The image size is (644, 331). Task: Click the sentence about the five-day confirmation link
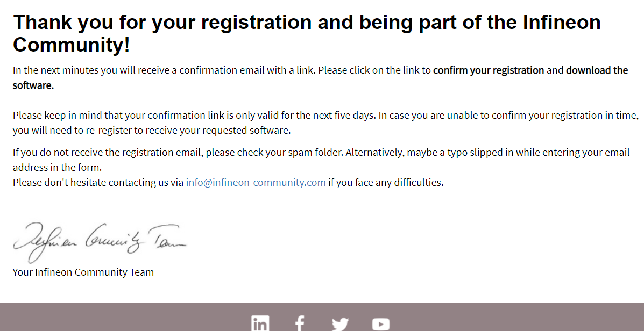[x=194, y=115]
